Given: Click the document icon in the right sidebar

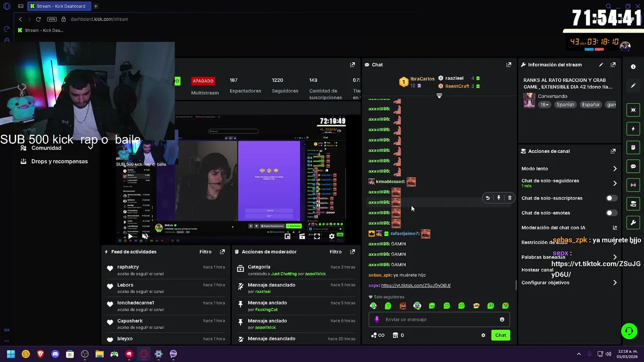Looking at the screenshot, I should (633, 148).
